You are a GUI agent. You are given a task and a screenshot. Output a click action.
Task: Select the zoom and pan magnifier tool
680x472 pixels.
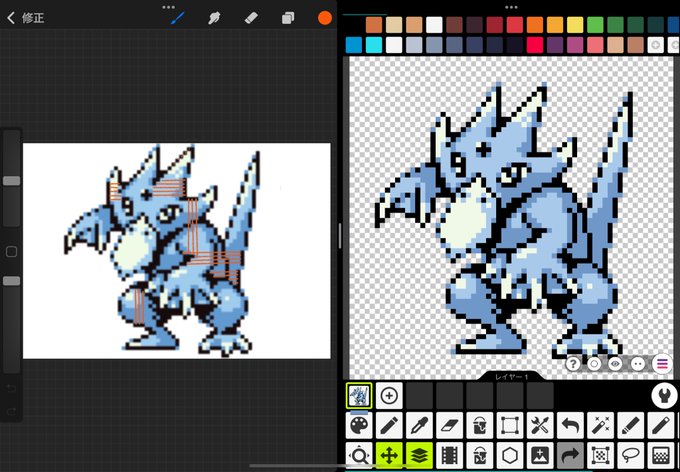coord(359,456)
